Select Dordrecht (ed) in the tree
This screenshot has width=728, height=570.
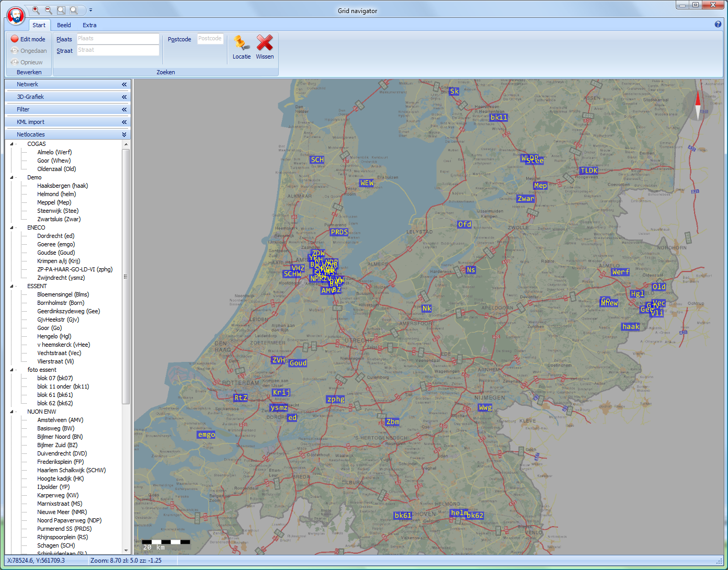(x=55, y=236)
